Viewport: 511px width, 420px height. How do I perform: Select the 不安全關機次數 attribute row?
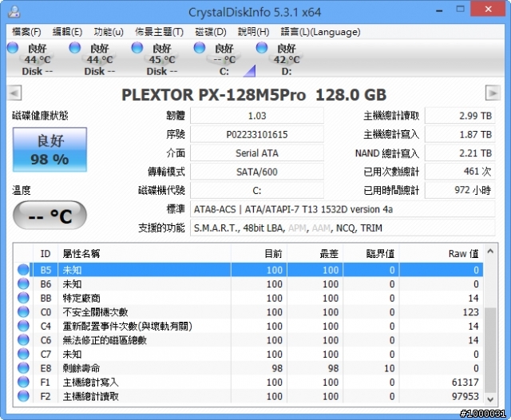point(248,312)
